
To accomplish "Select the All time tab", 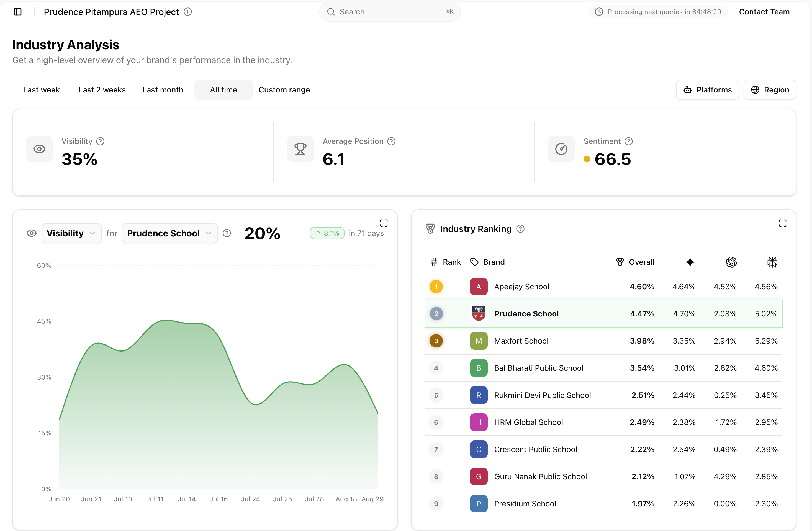I will point(223,90).
